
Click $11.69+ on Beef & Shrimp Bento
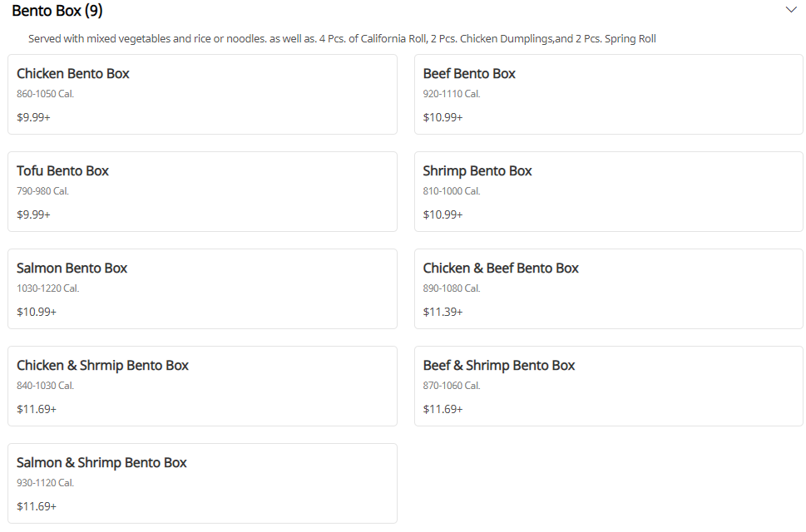point(443,409)
